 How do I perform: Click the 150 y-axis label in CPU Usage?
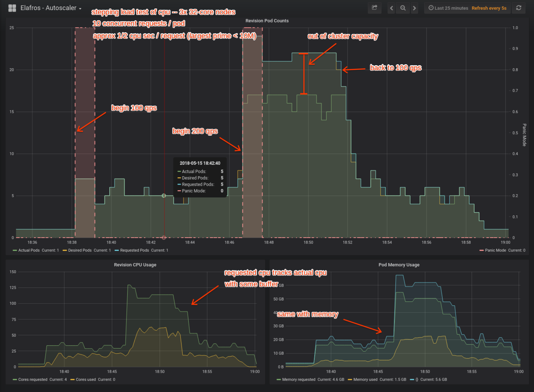[13, 272]
